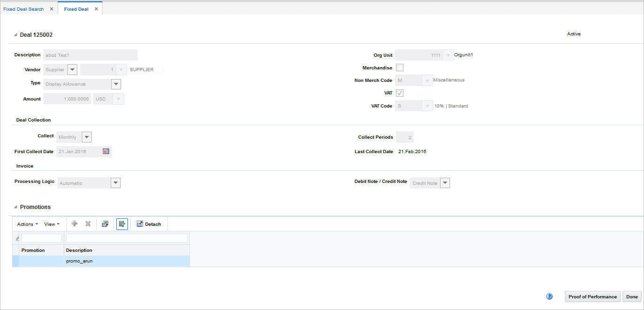Add a new promotion row

coord(74,224)
